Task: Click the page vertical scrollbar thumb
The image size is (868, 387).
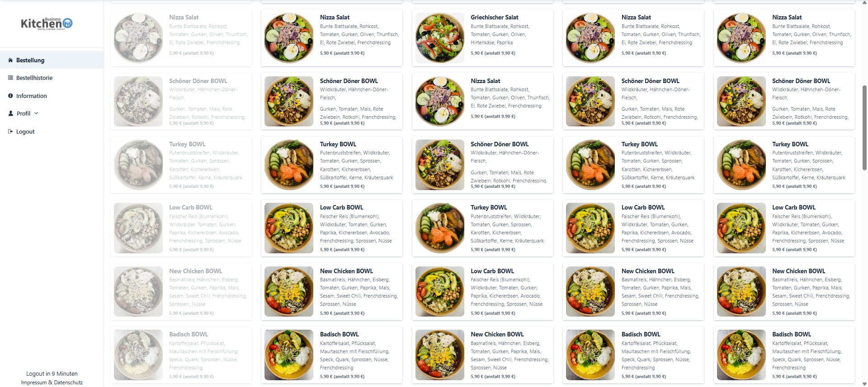Action: point(864,127)
